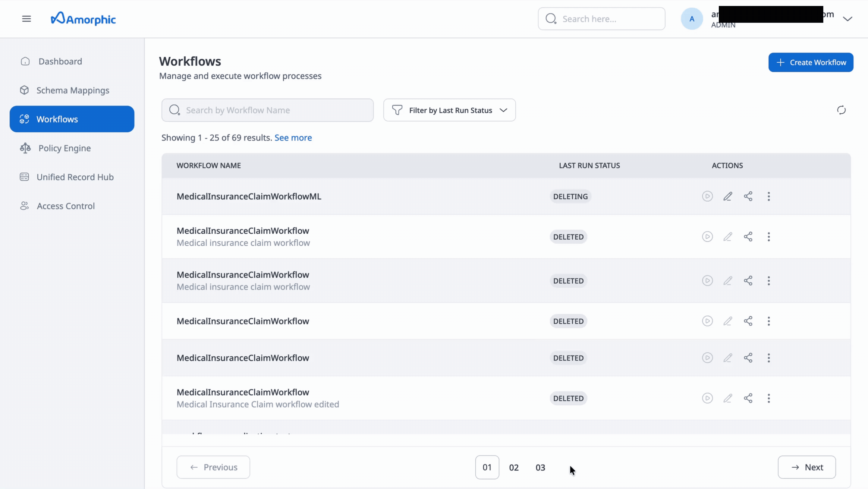
Task: Navigate to Dashboard in the sidebar
Action: click(60, 61)
